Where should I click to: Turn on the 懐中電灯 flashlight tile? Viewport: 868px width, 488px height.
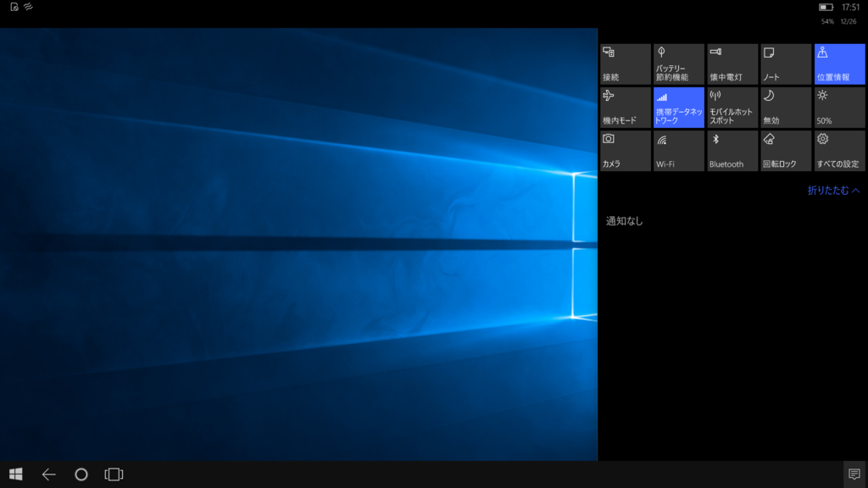pyautogui.click(x=732, y=64)
